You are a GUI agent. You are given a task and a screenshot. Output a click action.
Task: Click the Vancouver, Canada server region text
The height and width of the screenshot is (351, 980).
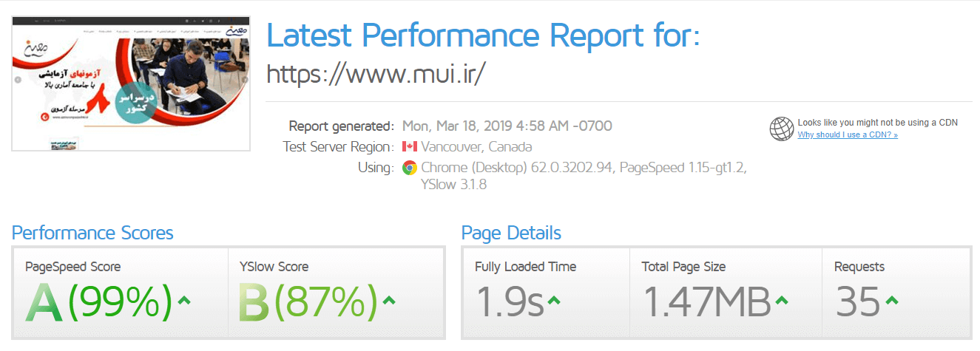476,146
